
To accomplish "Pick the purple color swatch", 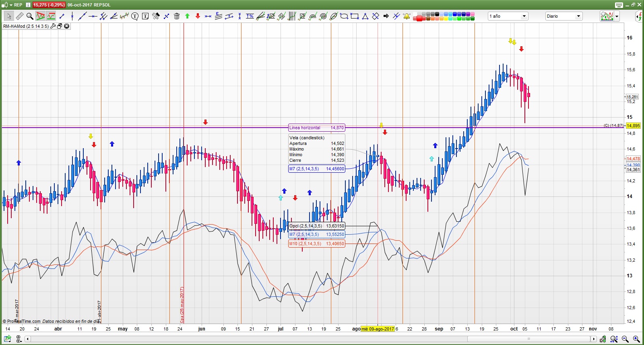I will coord(468,14).
